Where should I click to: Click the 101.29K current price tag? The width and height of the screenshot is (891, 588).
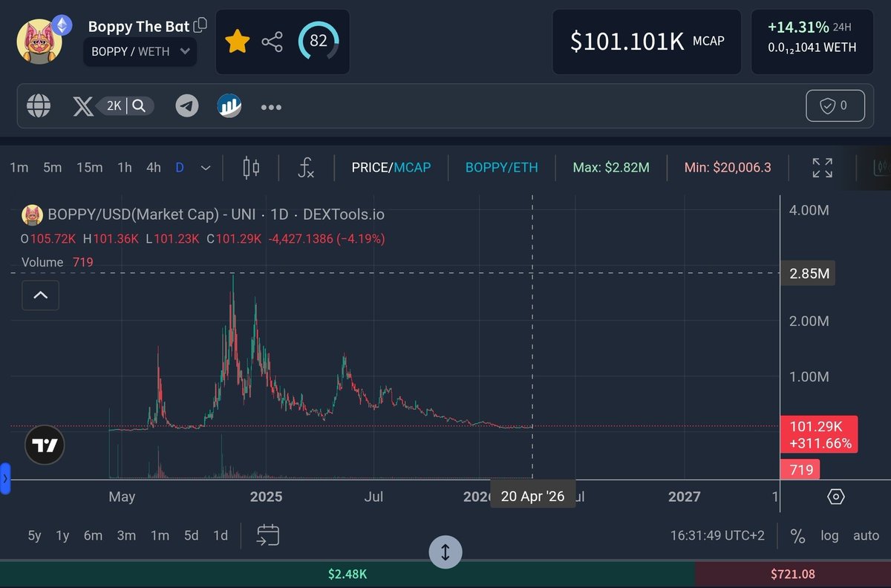tap(819, 436)
